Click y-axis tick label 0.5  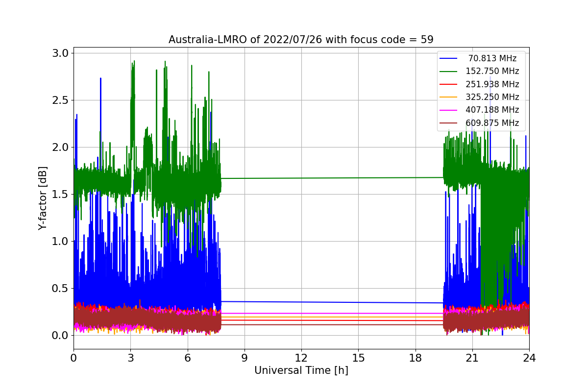(x=61, y=289)
